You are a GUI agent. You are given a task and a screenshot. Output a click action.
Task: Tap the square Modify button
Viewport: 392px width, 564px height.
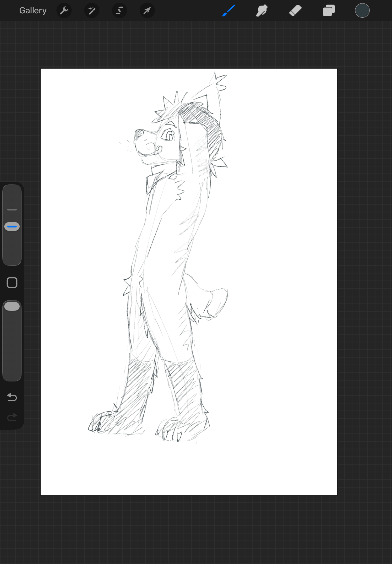12,283
